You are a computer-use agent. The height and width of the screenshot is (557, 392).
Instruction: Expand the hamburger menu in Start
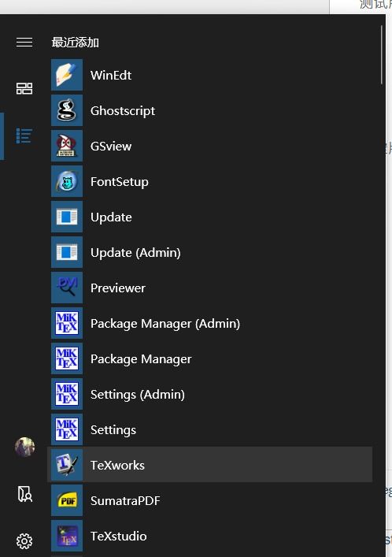[x=24, y=43]
